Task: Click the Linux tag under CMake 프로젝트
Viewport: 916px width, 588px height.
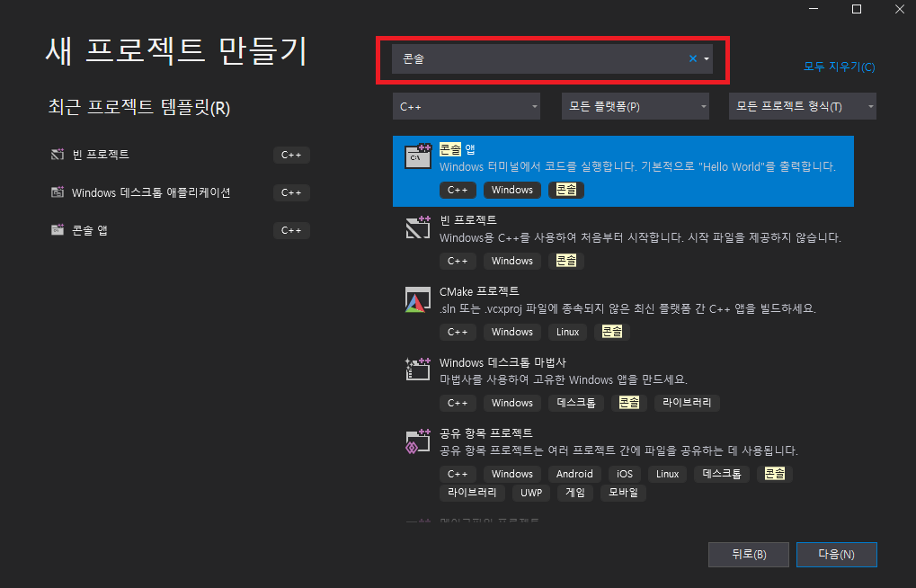Action: 567,332
